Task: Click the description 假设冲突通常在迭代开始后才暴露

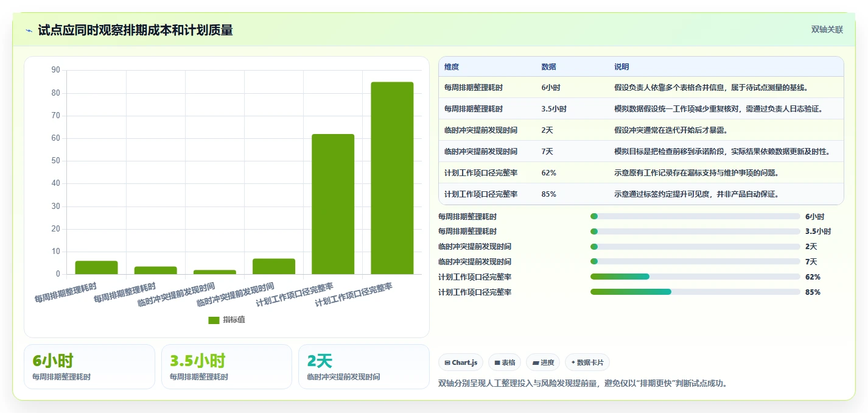Action: [671, 130]
